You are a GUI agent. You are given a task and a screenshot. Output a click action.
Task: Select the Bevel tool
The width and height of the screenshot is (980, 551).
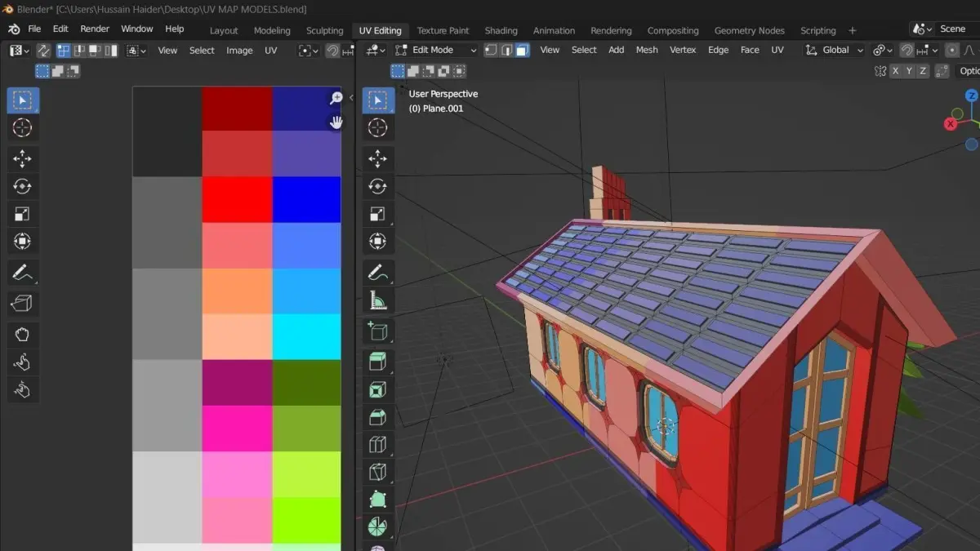[x=377, y=417]
